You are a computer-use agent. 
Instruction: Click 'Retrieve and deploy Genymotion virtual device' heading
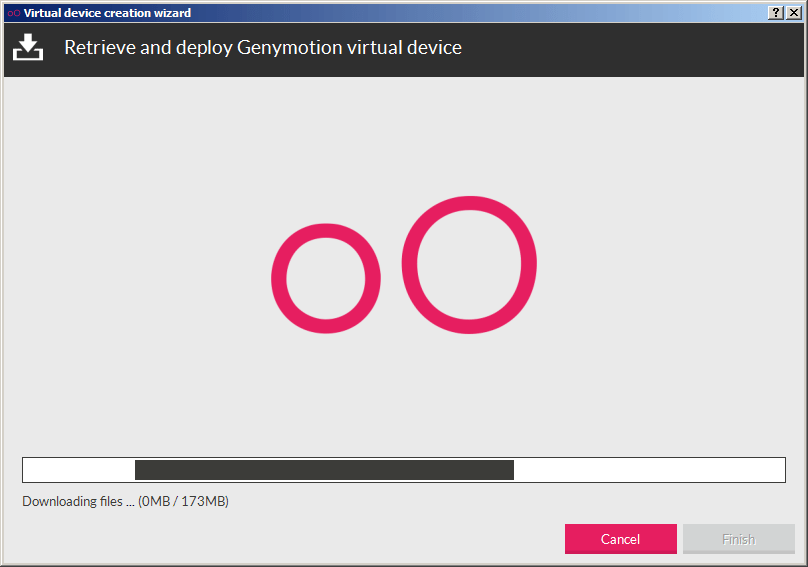(263, 47)
